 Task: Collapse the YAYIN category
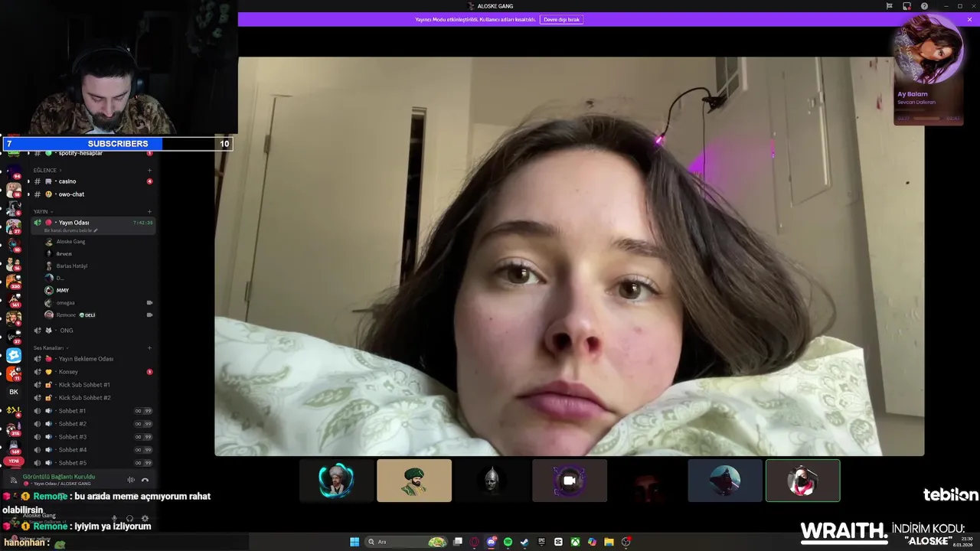pos(42,212)
